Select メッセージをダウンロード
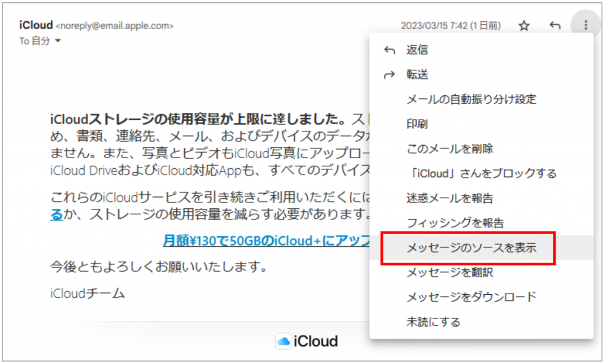606x364 pixels. click(481, 297)
